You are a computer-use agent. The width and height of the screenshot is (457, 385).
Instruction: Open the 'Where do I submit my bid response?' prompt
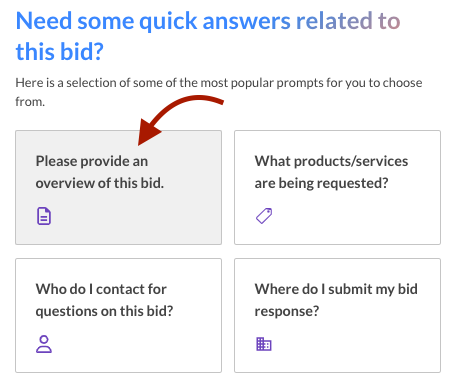(337, 315)
